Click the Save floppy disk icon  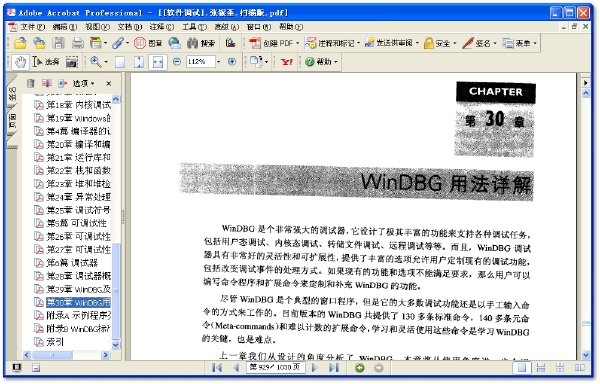(59, 43)
